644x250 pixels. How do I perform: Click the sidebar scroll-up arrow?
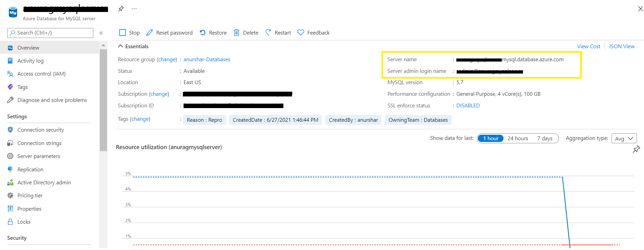pyautogui.click(x=103, y=45)
